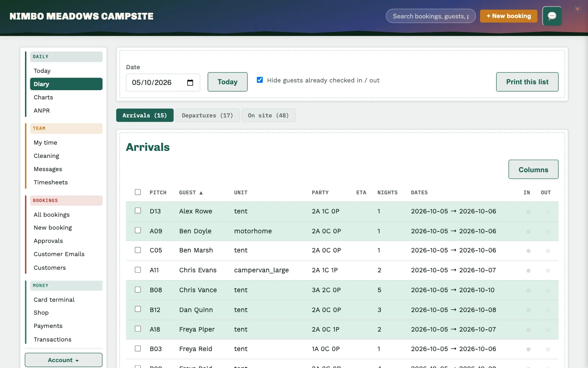Click the IN status dot for Ben Marsh
This screenshot has width=588, height=368.
(x=528, y=251)
